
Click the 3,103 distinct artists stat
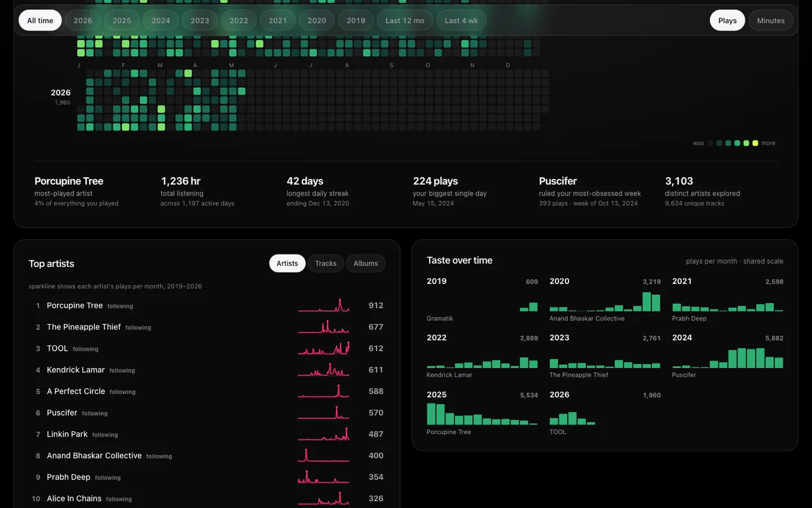(702, 192)
